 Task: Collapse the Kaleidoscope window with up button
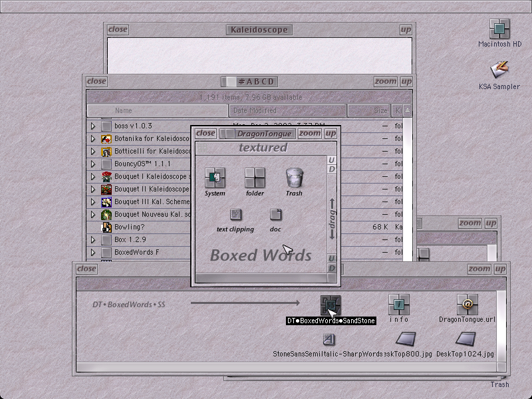pos(406,29)
